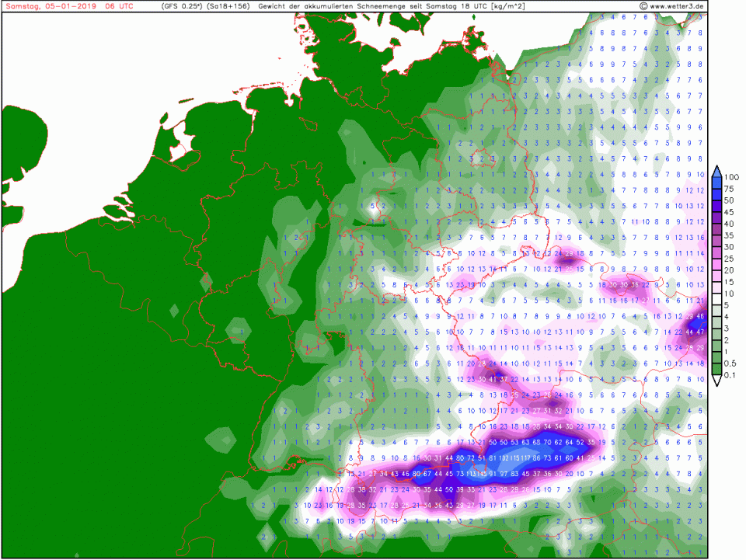Click the dark purple 45–50 legend band
The image size is (746, 560).
tap(717, 206)
